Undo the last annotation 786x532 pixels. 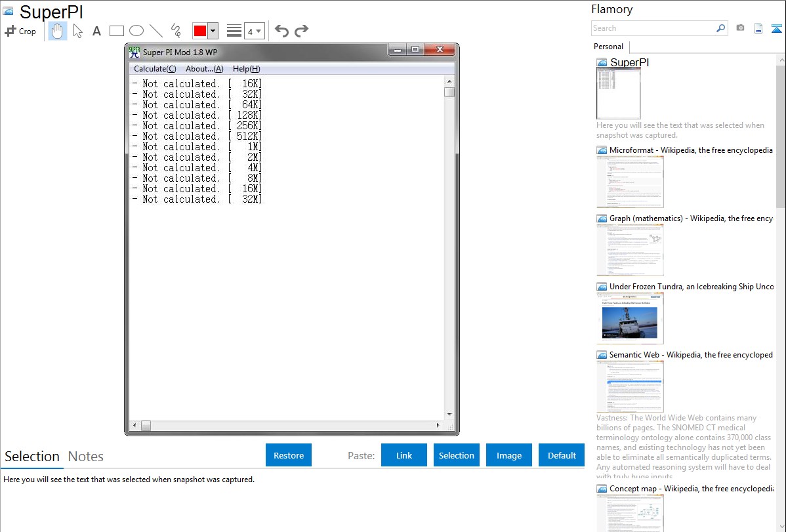281,31
